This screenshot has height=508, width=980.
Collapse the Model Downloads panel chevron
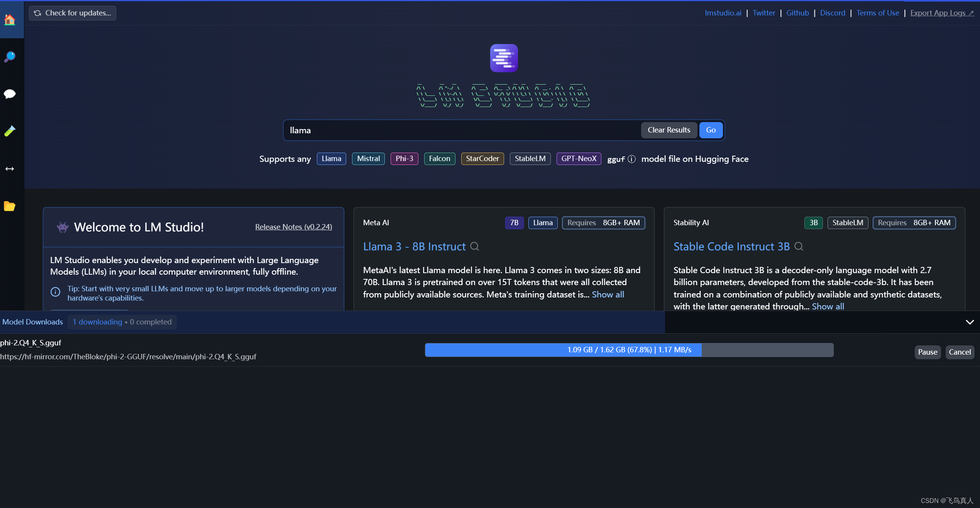(x=970, y=322)
